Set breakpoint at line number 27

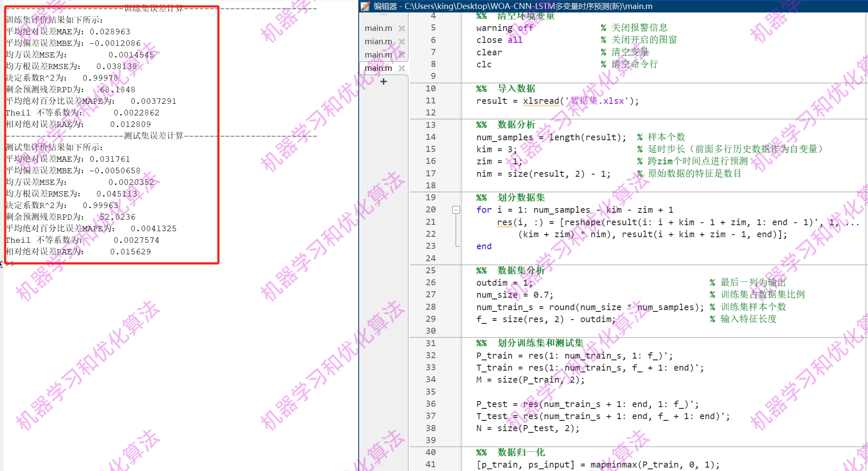[x=430, y=294]
